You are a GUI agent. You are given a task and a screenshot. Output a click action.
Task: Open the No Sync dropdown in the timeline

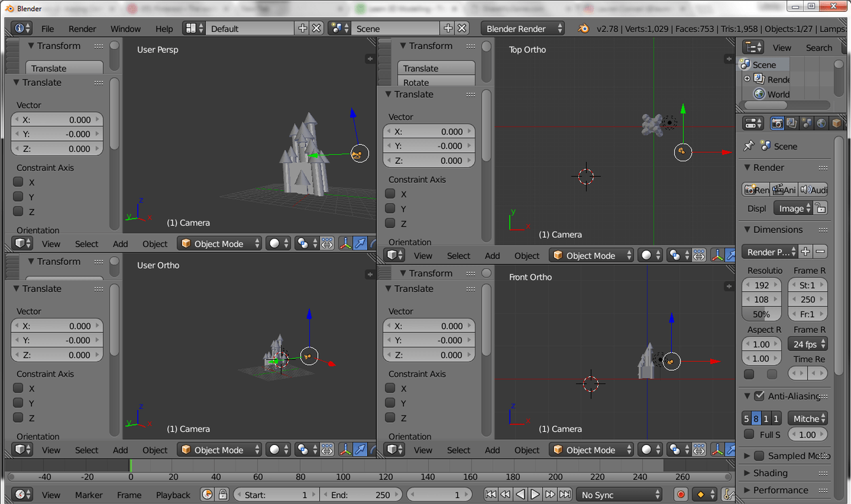(x=620, y=495)
